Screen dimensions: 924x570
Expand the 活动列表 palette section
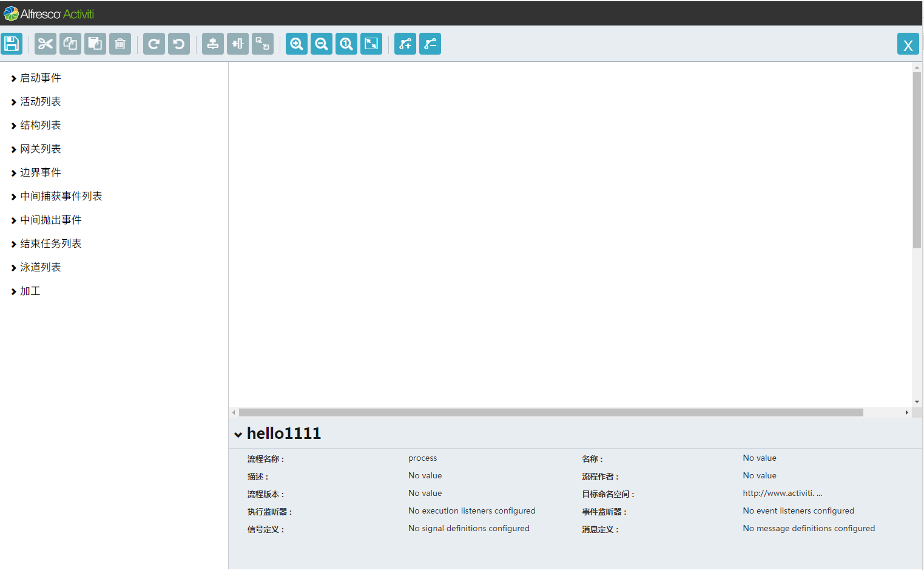(x=40, y=101)
